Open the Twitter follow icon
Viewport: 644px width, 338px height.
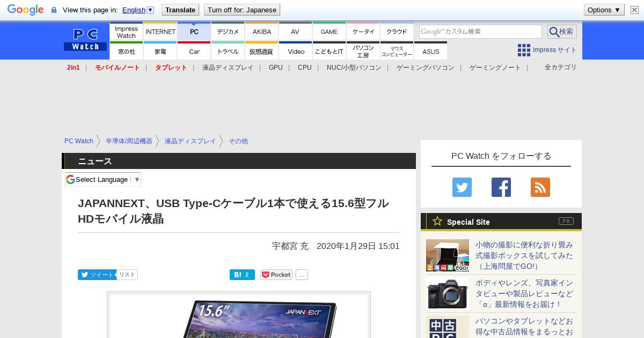coord(462,187)
